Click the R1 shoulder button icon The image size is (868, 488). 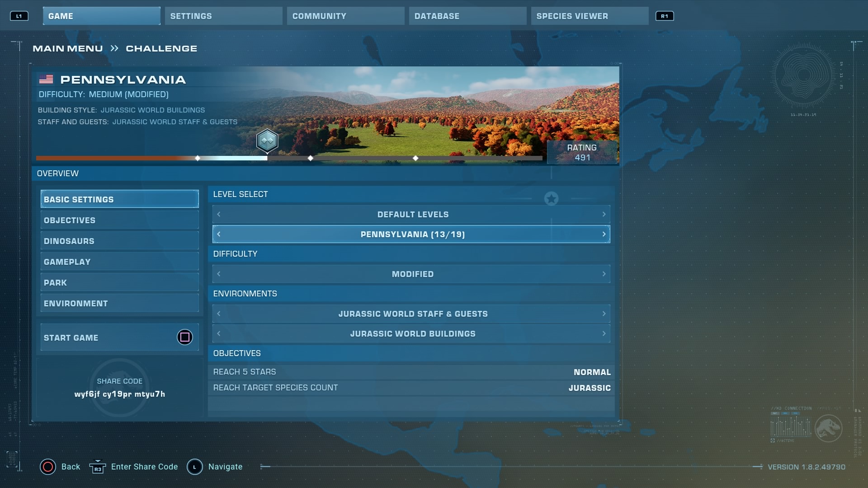665,16
